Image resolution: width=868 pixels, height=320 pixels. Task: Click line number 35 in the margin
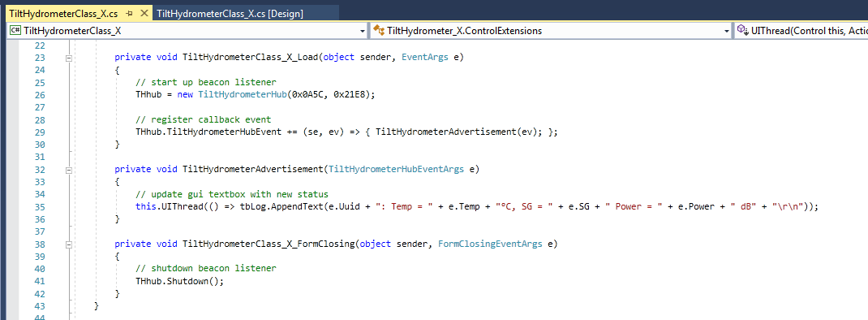pyautogui.click(x=39, y=206)
